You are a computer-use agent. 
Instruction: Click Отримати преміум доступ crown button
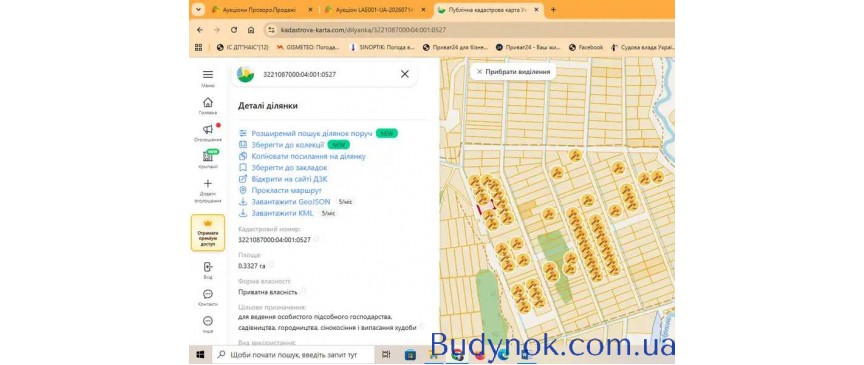(x=208, y=233)
